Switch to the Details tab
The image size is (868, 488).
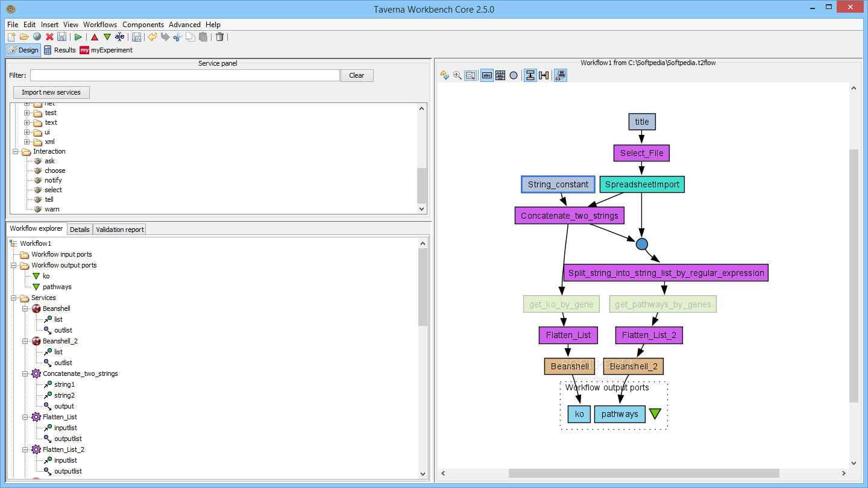point(80,230)
